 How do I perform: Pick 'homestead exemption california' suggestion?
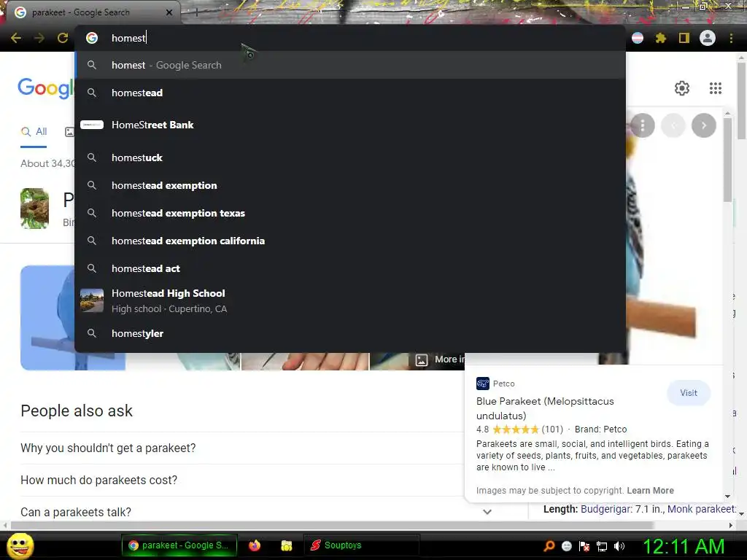coord(350,241)
